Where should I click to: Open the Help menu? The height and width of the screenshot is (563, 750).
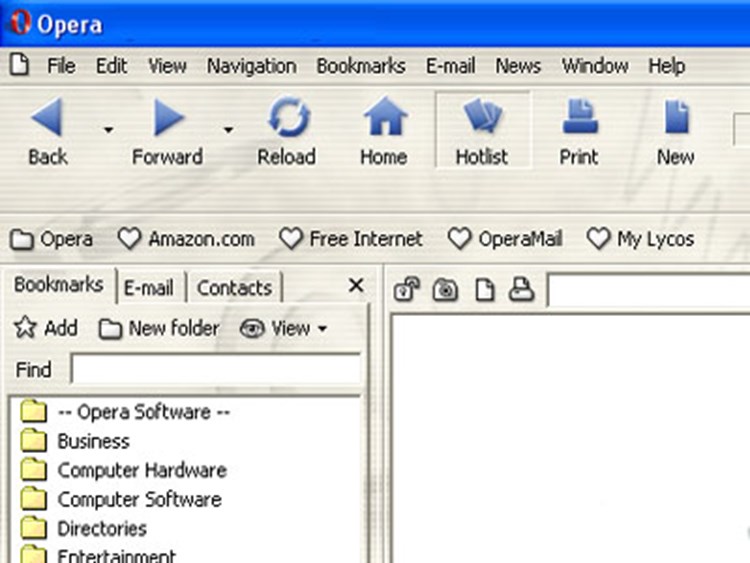point(667,66)
